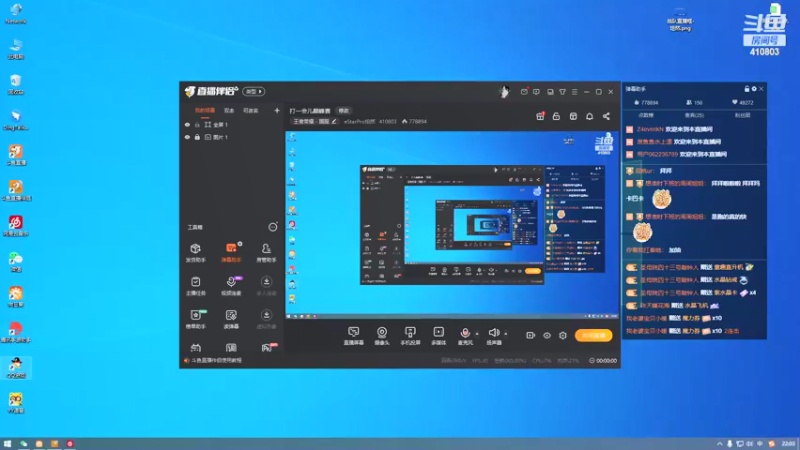This screenshot has height=450, width=800.
Task: Click room number 410803 in the header
Action: click(388, 121)
